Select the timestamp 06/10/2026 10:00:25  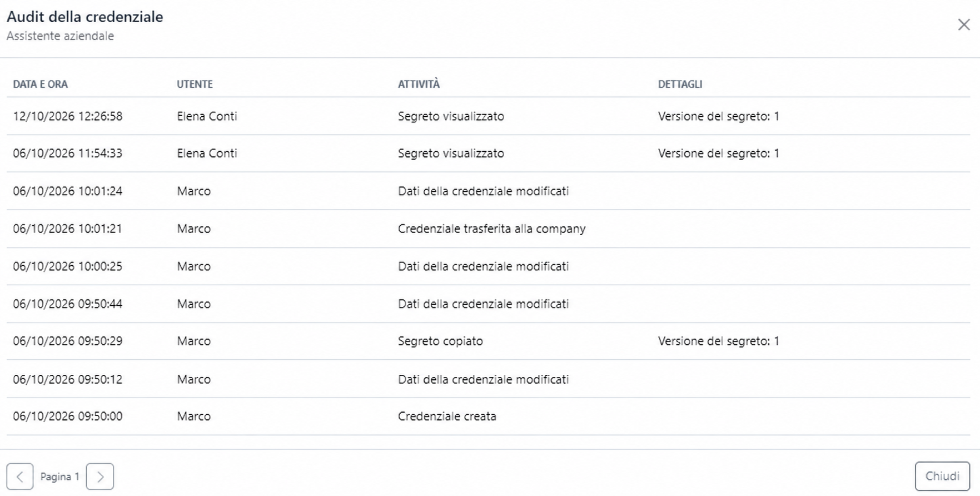68,266
